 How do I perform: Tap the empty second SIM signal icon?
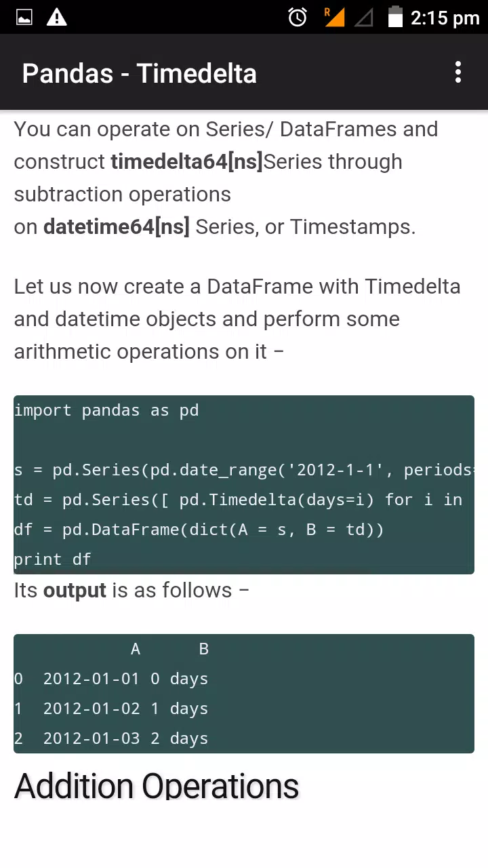coord(364,18)
